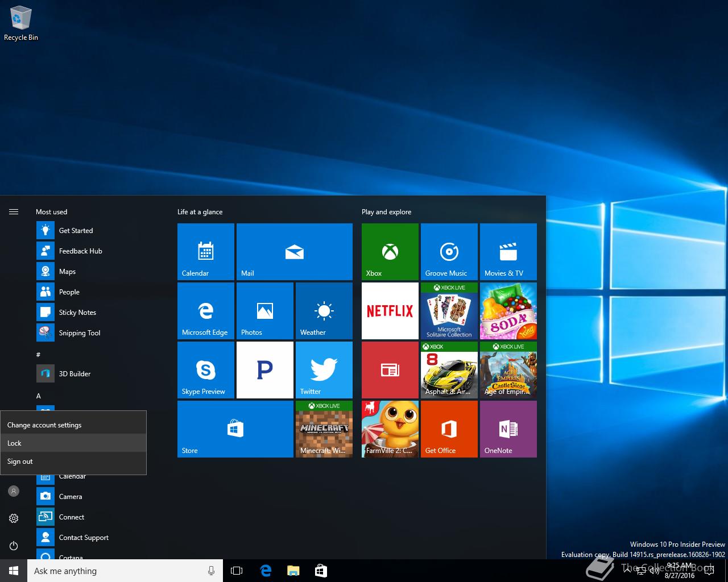
Task: Open the OneNote tile
Action: click(508, 429)
